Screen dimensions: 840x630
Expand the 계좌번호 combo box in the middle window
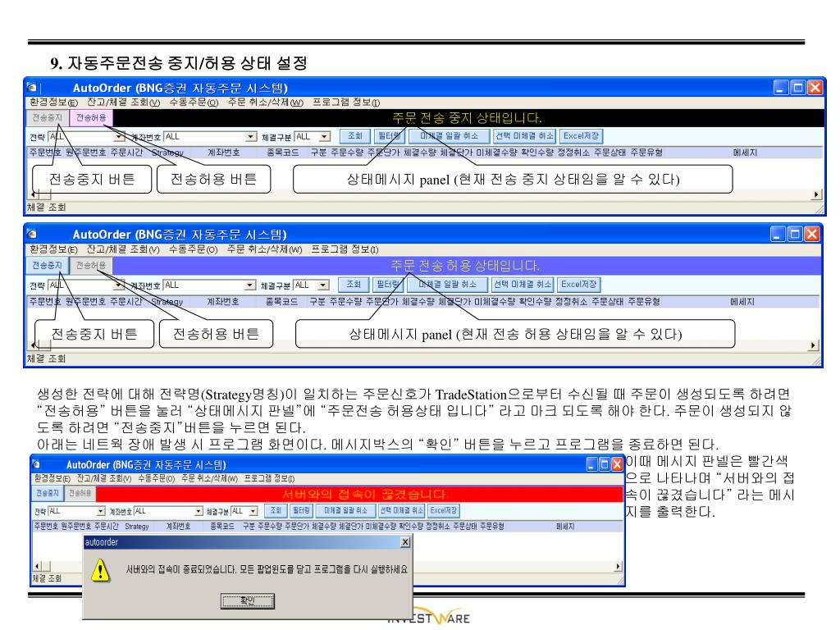[249, 285]
